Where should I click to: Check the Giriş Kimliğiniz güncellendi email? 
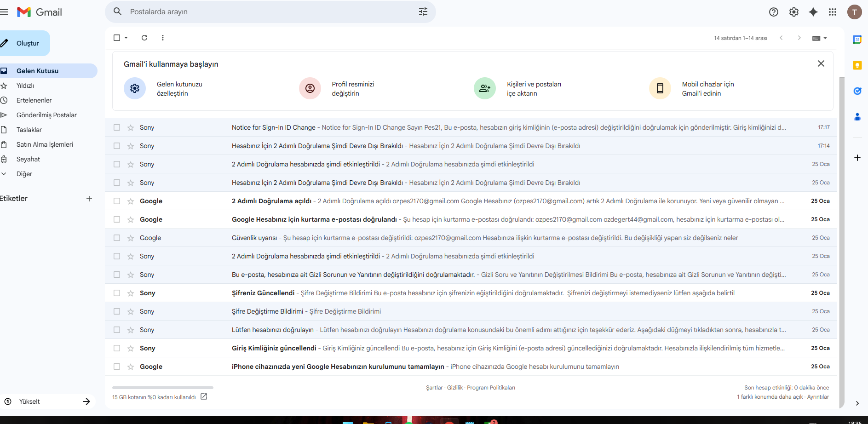(117, 348)
